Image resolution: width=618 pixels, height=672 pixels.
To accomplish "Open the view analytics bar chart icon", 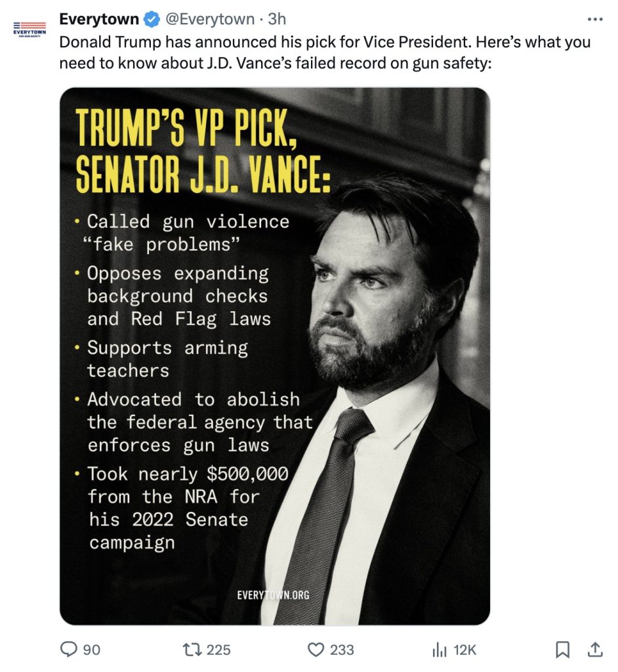I will tap(439, 649).
